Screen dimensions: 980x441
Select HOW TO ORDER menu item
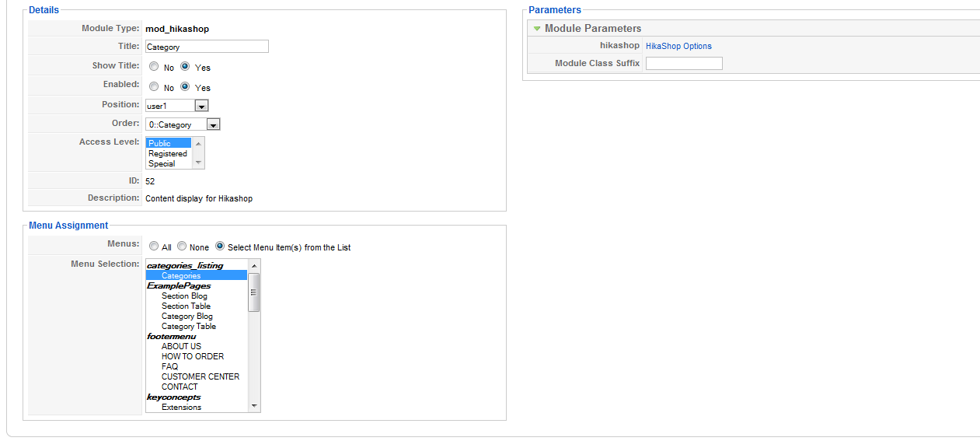point(193,356)
